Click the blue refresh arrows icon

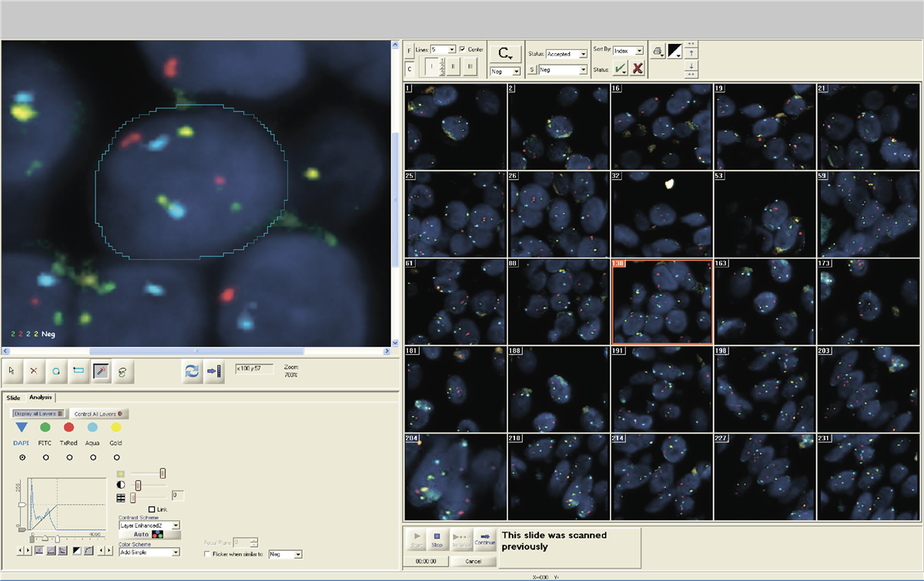tap(191, 370)
